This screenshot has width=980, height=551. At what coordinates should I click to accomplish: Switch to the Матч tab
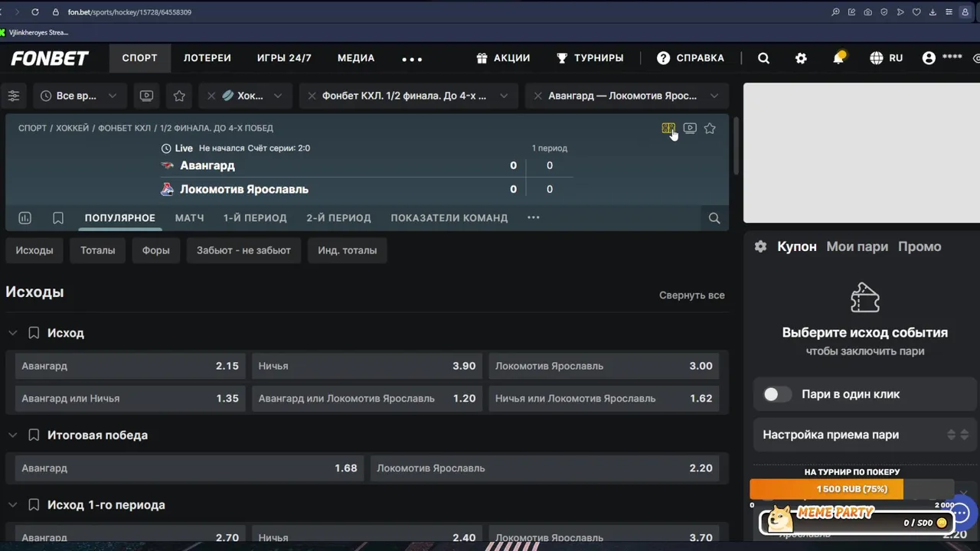coord(189,218)
